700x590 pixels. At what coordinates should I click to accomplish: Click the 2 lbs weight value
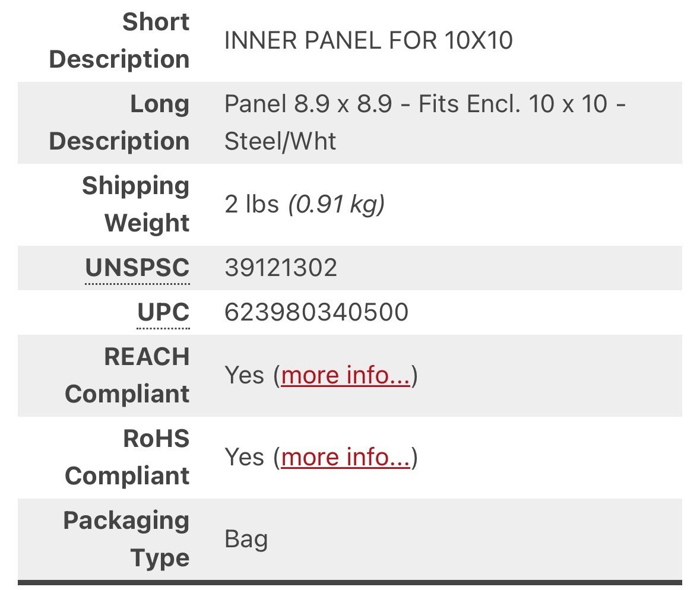coord(252,204)
